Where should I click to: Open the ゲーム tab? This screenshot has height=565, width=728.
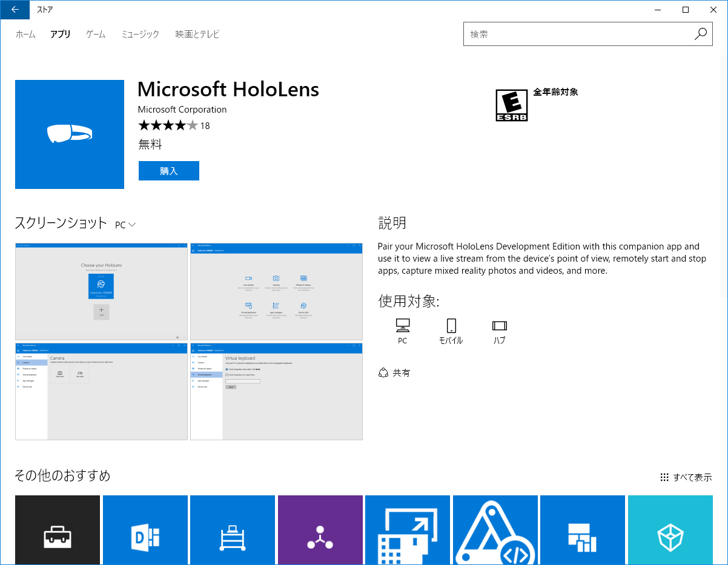coord(96,35)
